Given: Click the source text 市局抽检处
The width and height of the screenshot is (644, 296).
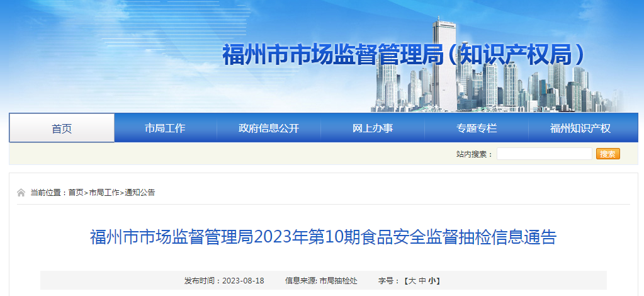Looking at the screenshot, I should click(x=339, y=281).
